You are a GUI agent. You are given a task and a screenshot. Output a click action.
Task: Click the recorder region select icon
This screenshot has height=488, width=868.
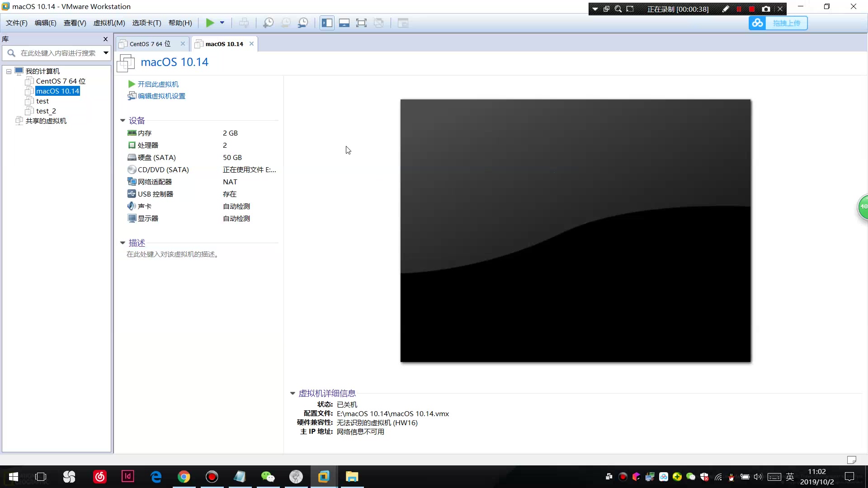(x=630, y=9)
